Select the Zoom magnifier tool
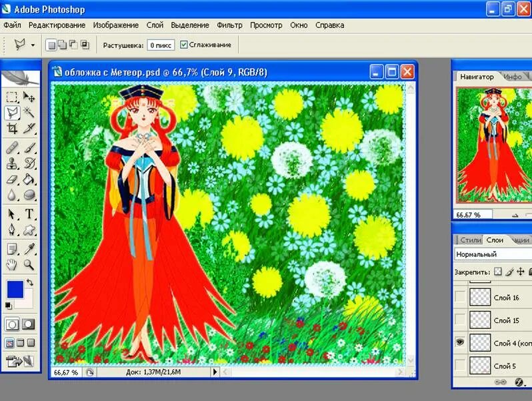This screenshot has width=532, height=401. pyautogui.click(x=29, y=264)
